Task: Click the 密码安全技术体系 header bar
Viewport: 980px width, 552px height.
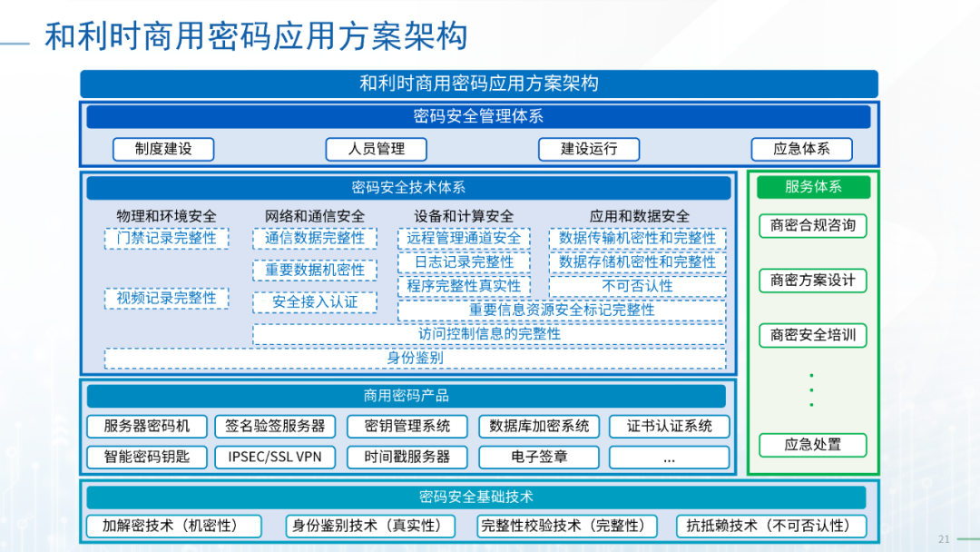Action: pos(408,188)
